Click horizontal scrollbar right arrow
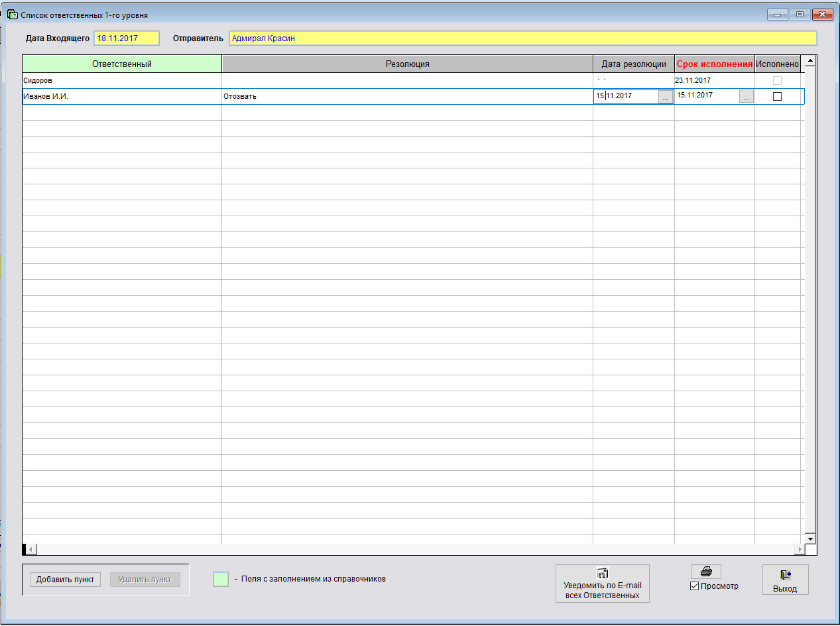This screenshot has height=626, width=840. 799,549
